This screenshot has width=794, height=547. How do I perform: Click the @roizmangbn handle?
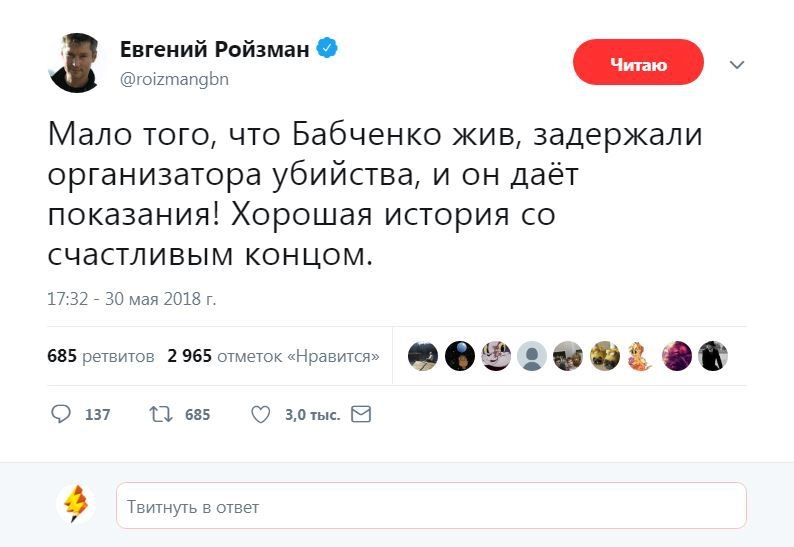click(174, 79)
